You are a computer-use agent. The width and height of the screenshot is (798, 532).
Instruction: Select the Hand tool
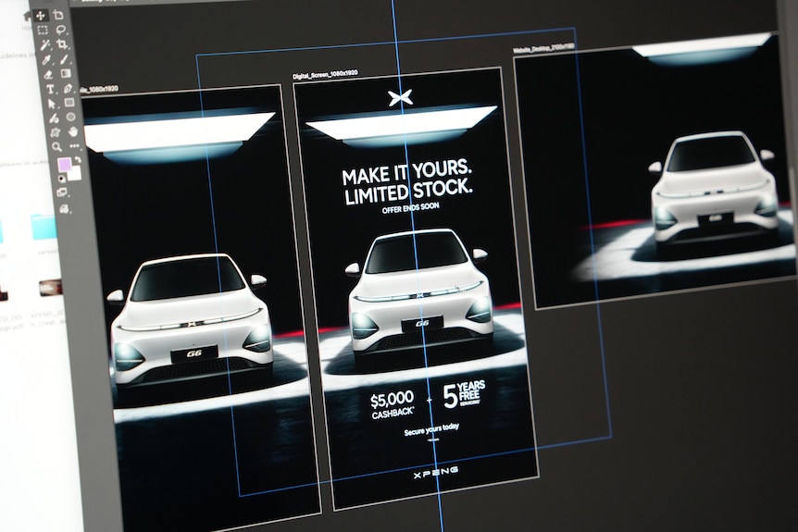point(73,131)
